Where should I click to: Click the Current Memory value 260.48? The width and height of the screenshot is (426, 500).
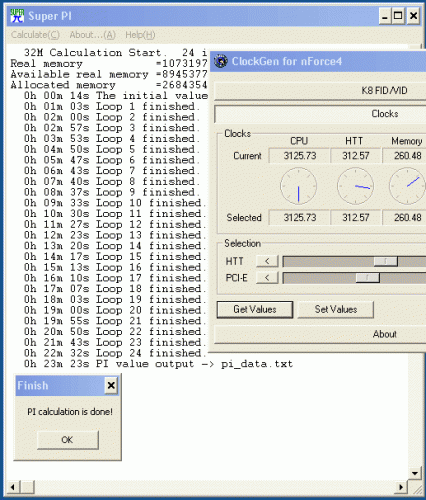click(x=404, y=156)
